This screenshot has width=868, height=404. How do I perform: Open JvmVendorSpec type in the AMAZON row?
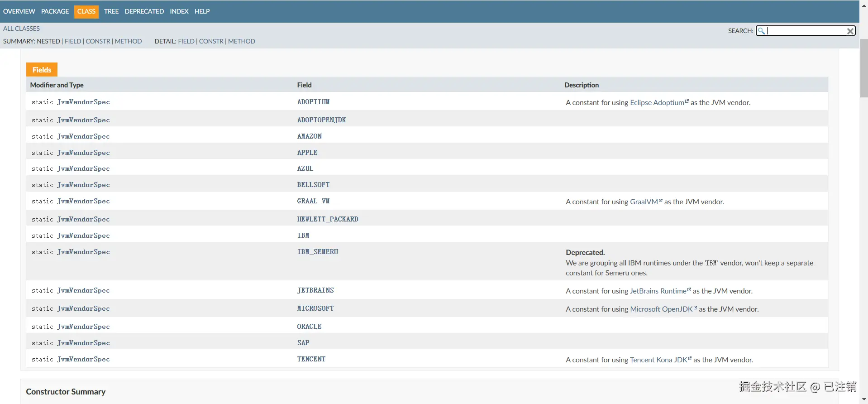point(83,136)
